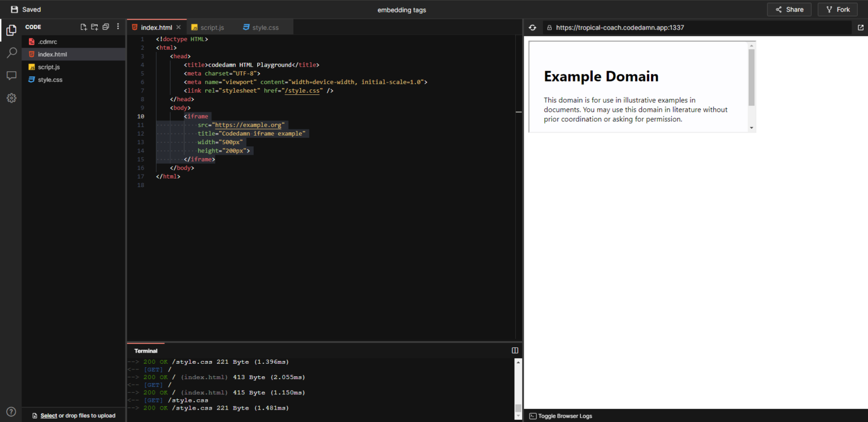Click the copy files icon beside new folder
The image size is (868, 422).
[106, 27]
